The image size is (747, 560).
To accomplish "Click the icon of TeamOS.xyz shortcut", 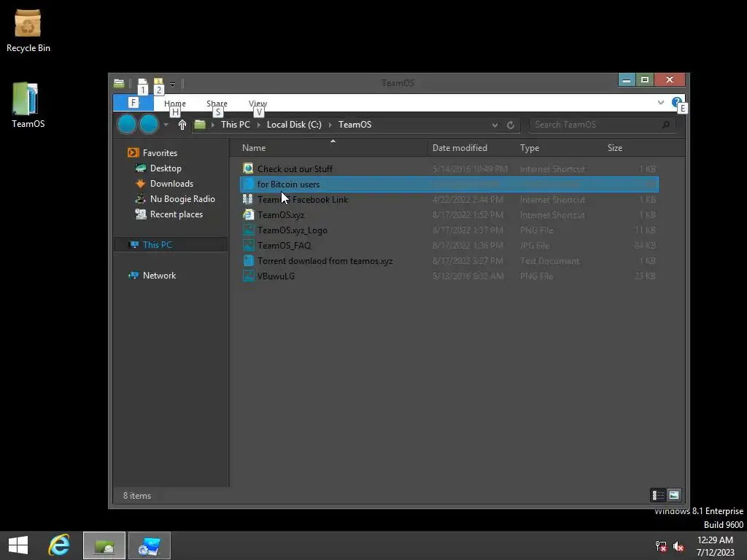I will [248, 215].
